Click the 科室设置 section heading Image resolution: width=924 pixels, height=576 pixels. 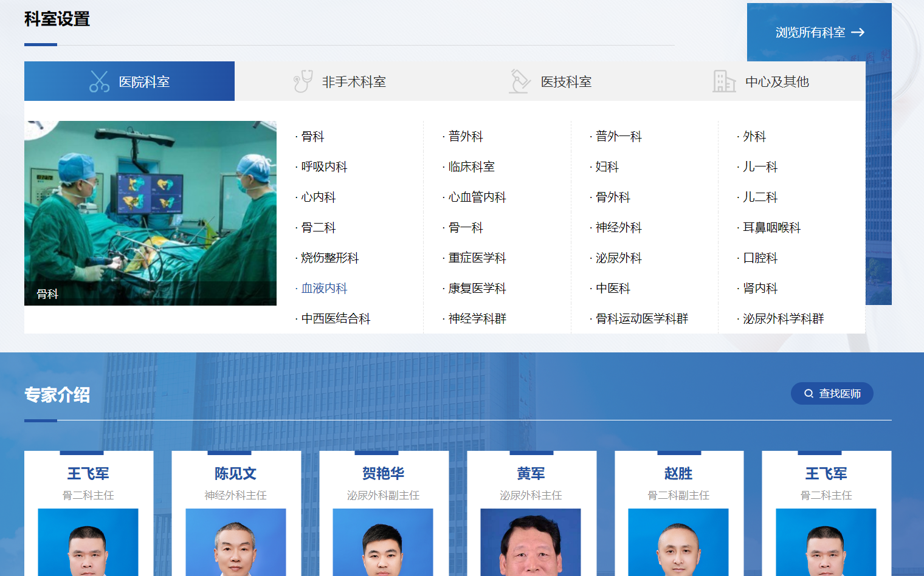pos(57,19)
